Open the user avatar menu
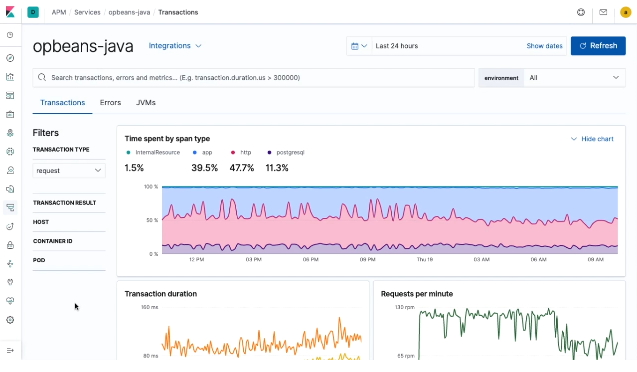Viewport: 637px width, 372px height. 626,12
